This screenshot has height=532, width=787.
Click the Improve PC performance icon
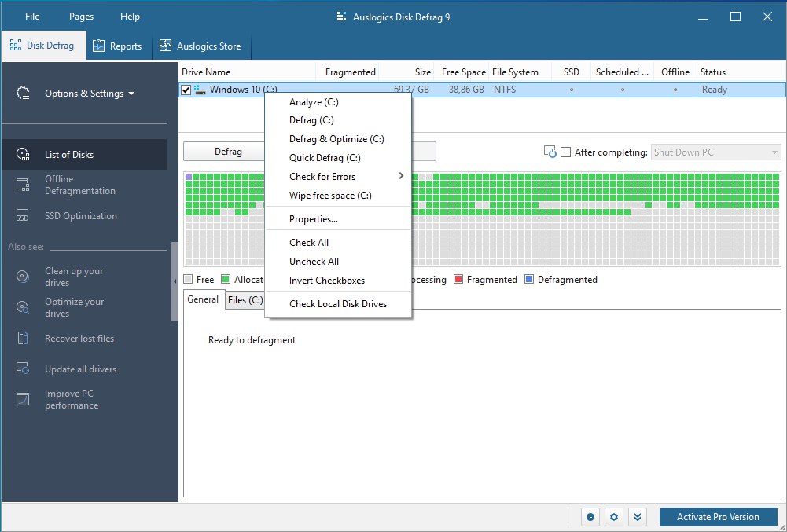[23, 399]
